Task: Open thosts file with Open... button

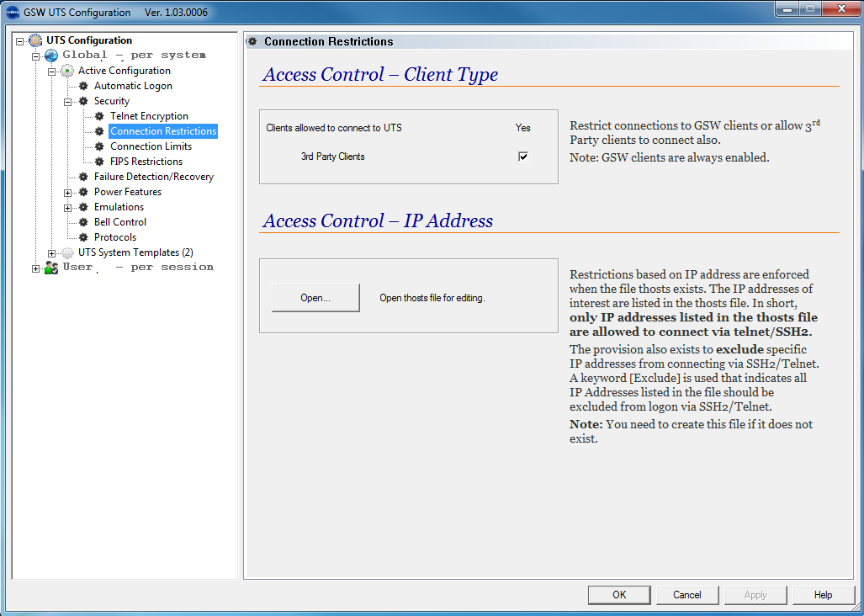Action: click(x=315, y=298)
